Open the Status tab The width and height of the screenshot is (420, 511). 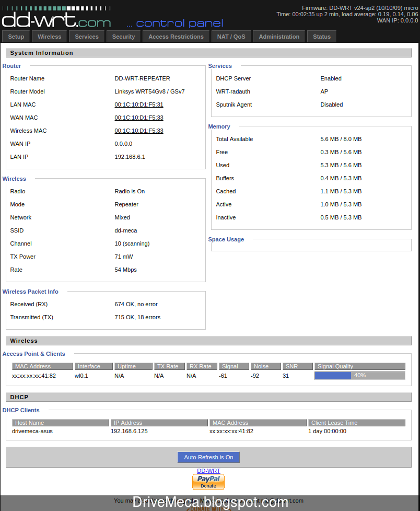pyautogui.click(x=321, y=36)
